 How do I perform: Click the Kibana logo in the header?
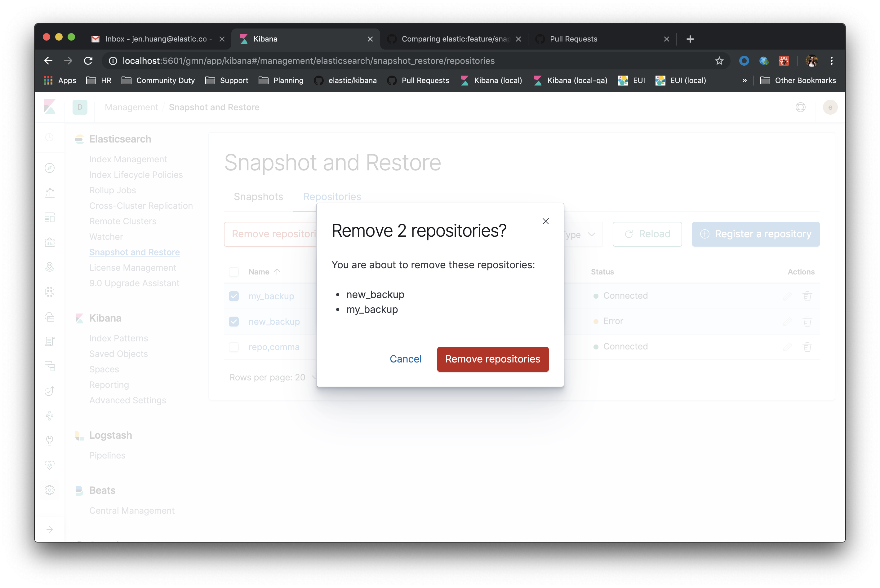click(50, 107)
